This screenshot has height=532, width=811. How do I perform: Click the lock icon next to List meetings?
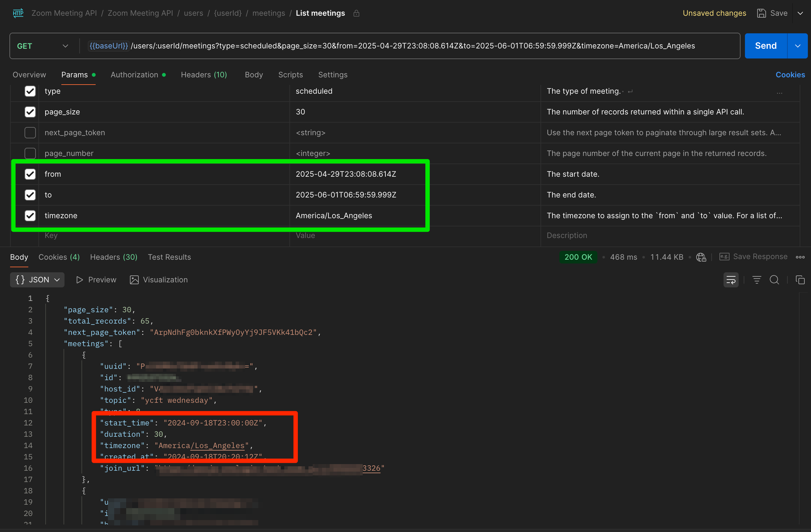point(356,13)
